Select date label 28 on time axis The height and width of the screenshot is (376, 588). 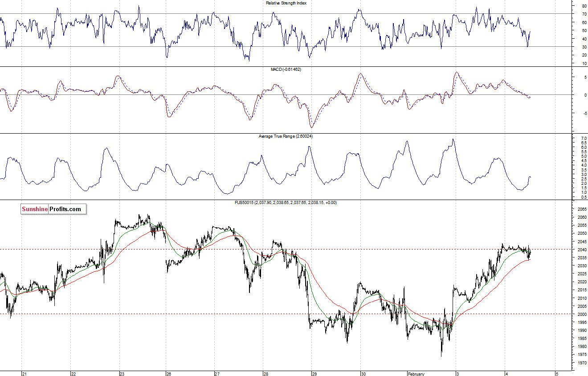tap(265, 374)
